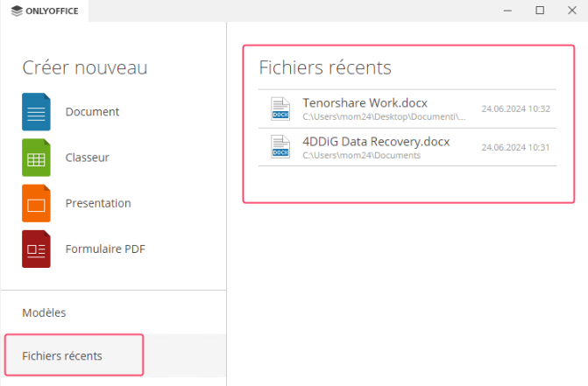
Task: Click the DOCX icon beside Tenorshare Work
Action: [x=280, y=109]
